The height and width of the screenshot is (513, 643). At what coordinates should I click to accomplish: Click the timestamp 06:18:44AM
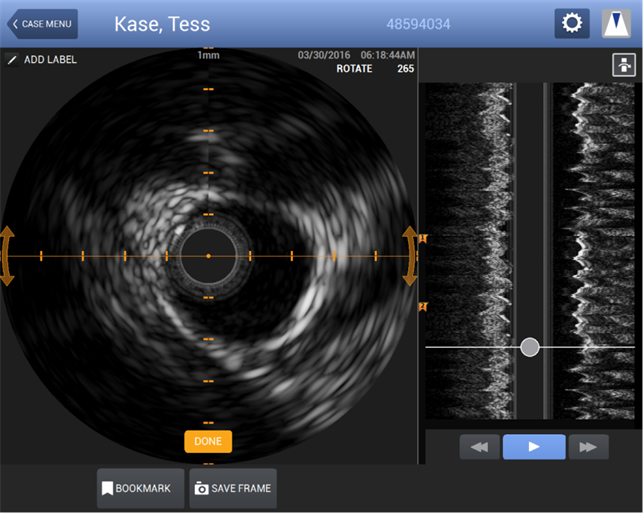click(x=388, y=55)
